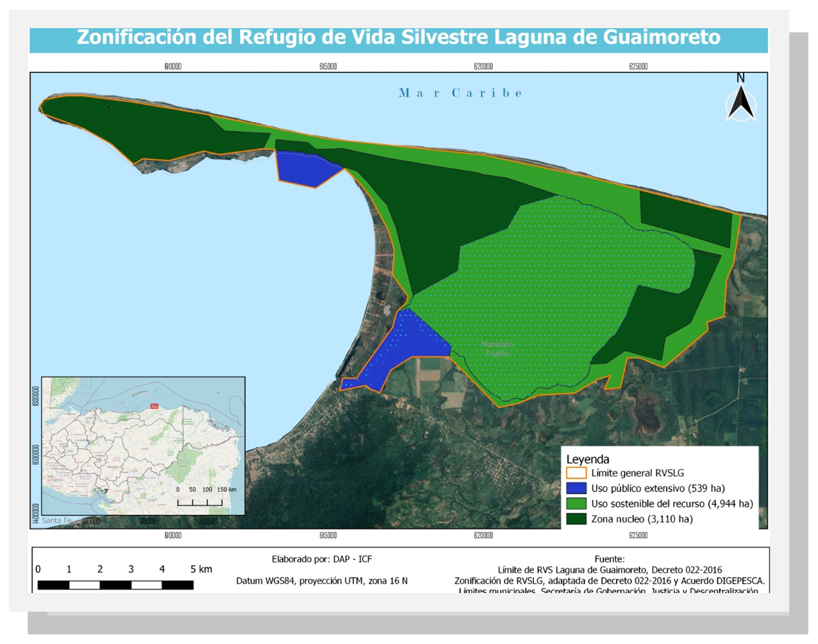Select 'Uso público extensivo (539 ha)' label
The width and height of the screenshot is (818, 644).
tap(658, 488)
